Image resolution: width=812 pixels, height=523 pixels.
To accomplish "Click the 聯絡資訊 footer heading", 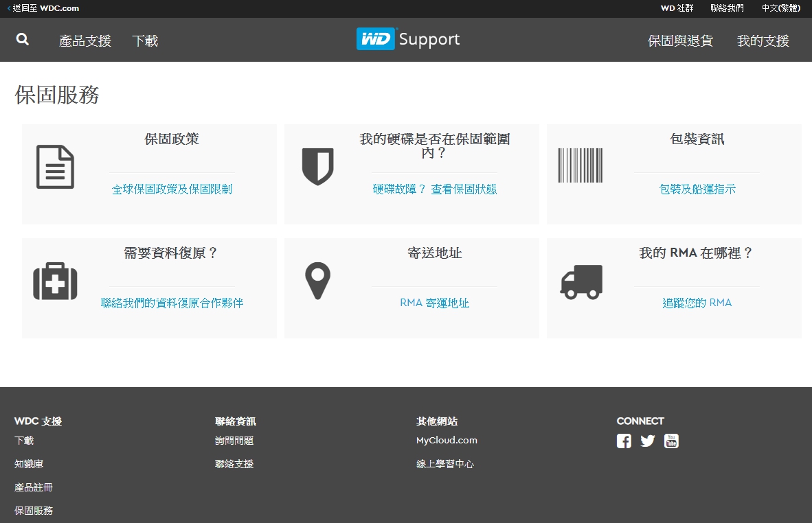I will pyautogui.click(x=236, y=421).
